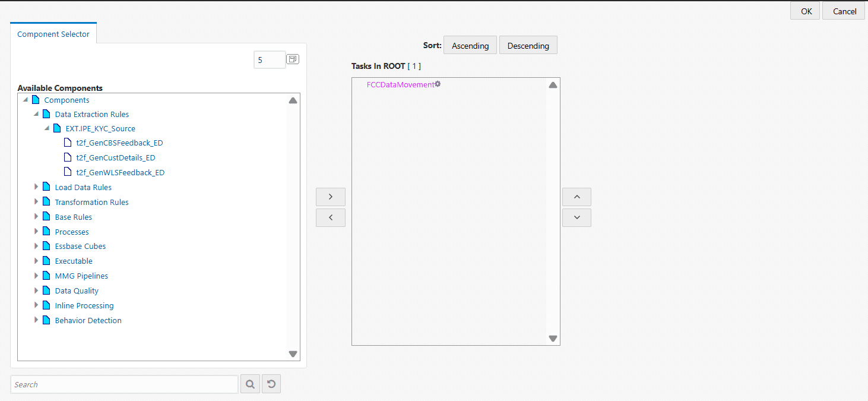Image resolution: width=868 pixels, height=401 pixels.
Task: Select the t2f_GenCustDetails_ED component
Action: pos(115,157)
